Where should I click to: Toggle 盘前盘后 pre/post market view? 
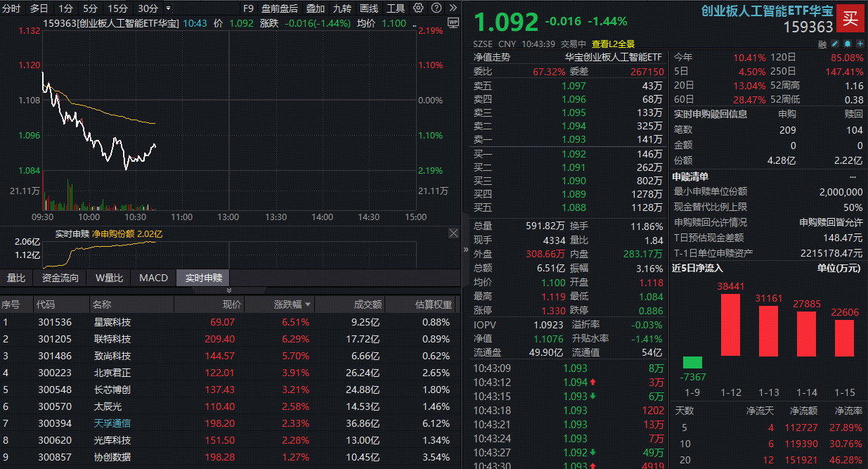click(x=279, y=8)
